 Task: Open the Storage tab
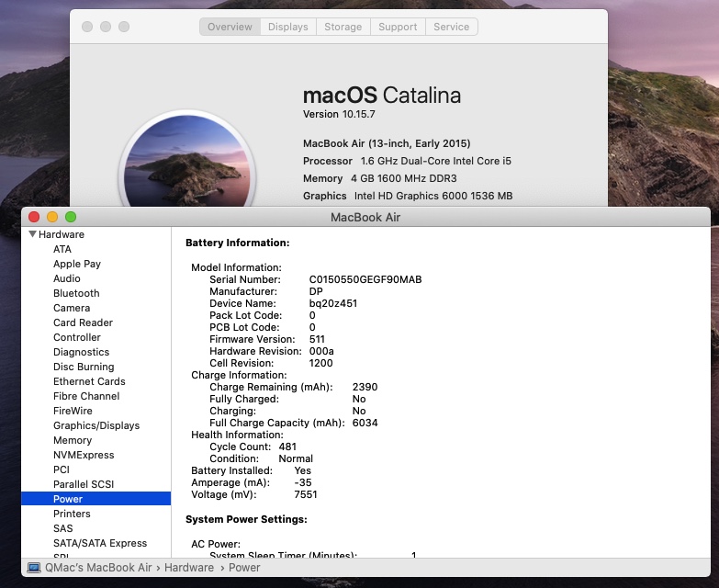(x=343, y=27)
